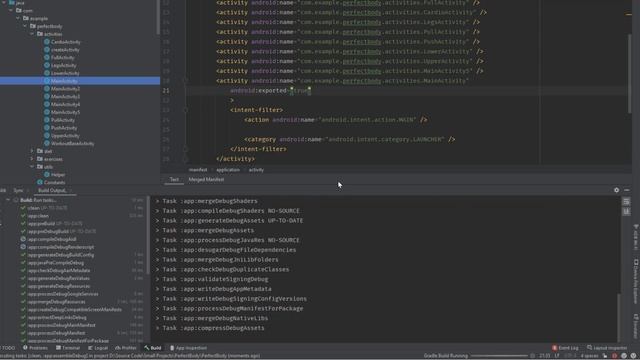The height and width of the screenshot is (360, 640).
Task: Toggle scroll to end in build output
Action: [x=627, y=211]
